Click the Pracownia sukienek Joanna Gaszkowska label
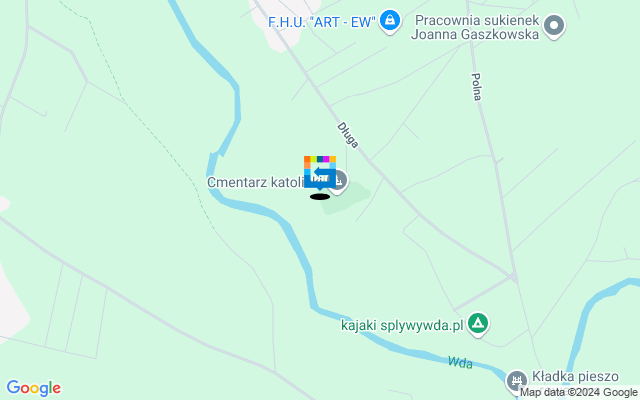Screen dimensions: 640x400 (x=475, y=27)
